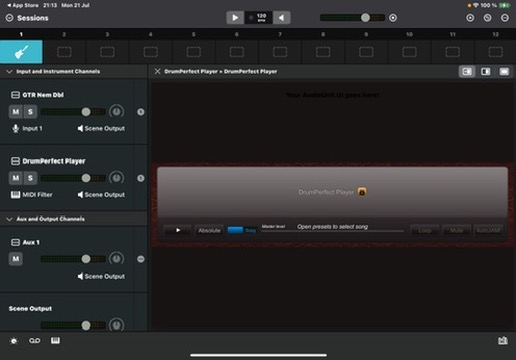
Task: Open the Sessions menu
Action: point(27,18)
